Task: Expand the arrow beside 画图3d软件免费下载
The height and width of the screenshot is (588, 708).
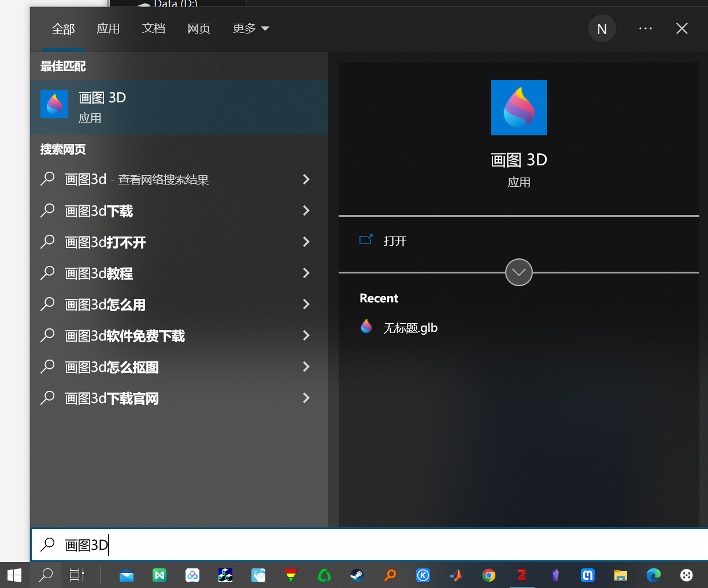Action: click(x=306, y=335)
